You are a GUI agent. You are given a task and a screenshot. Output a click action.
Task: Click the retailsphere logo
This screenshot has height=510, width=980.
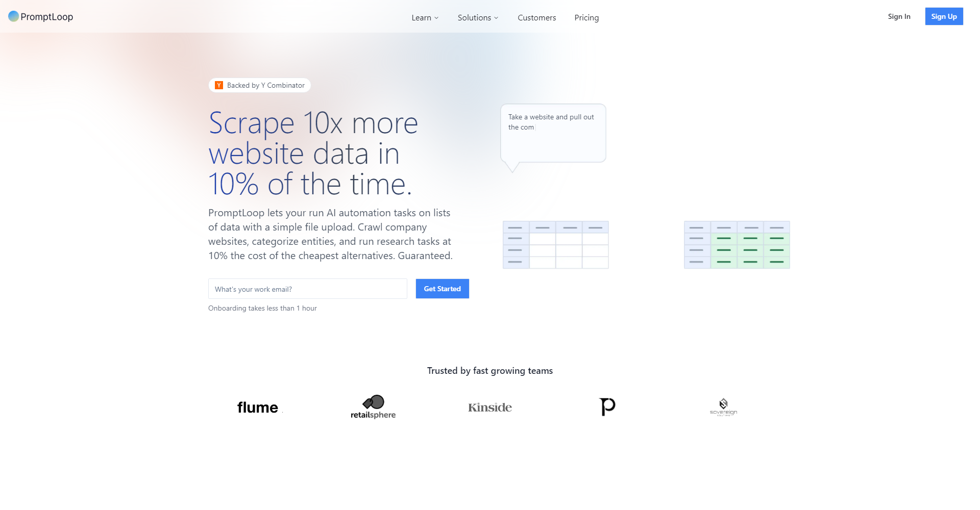pyautogui.click(x=373, y=406)
